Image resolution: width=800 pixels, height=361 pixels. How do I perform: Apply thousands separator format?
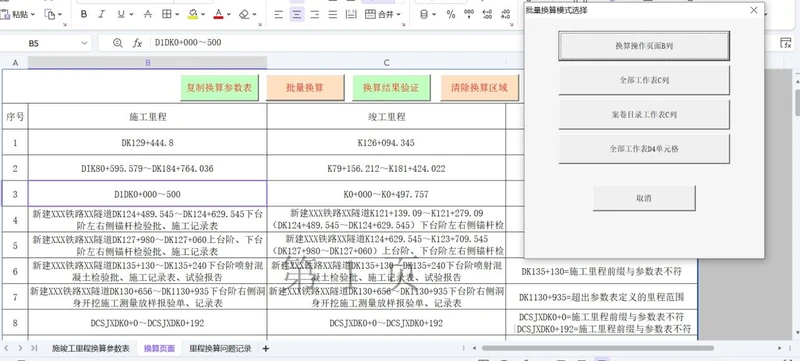(469, 14)
